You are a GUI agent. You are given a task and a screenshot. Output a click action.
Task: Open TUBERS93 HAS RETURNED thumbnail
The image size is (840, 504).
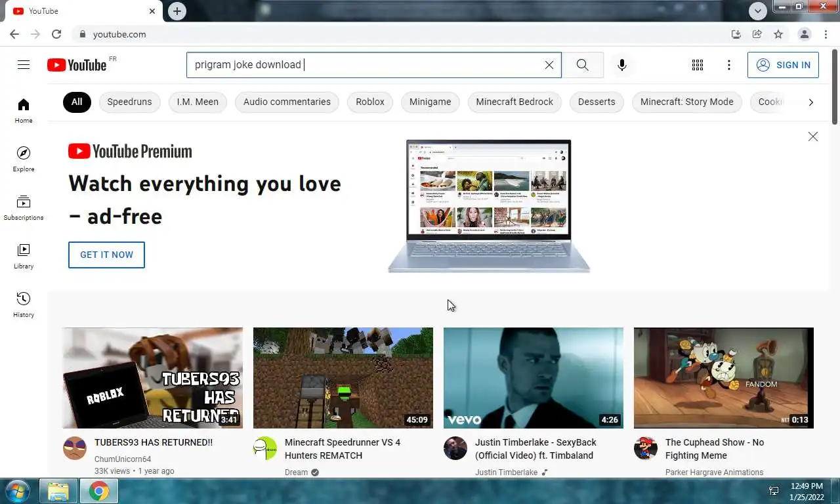pos(152,378)
